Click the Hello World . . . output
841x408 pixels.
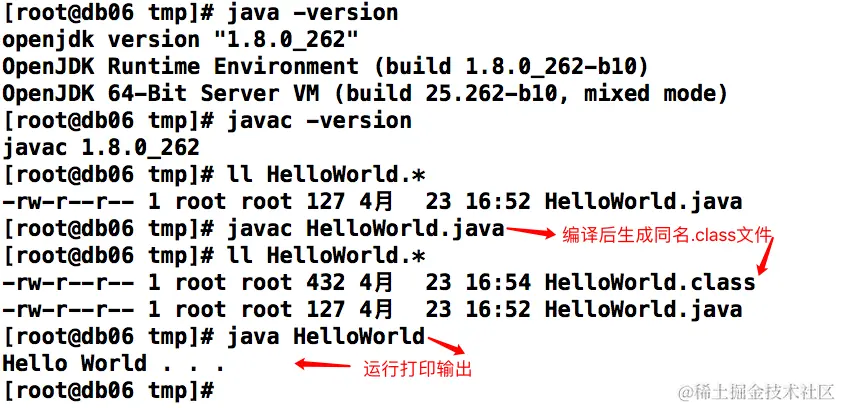click(x=113, y=364)
